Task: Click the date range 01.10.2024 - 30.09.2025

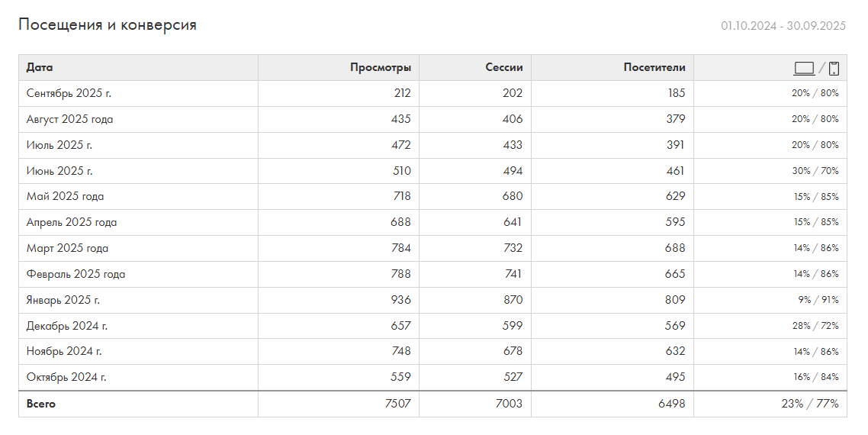Action: pos(783,25)
